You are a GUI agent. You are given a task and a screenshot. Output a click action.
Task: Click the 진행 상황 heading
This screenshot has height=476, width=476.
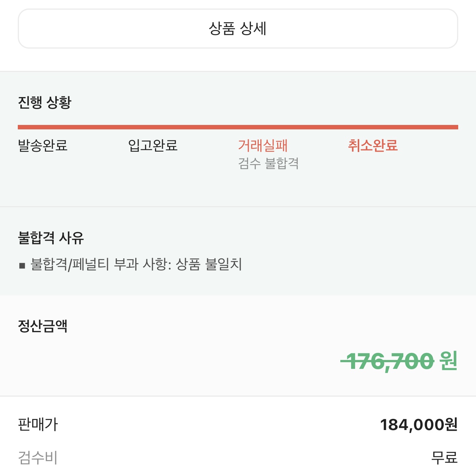coord(44,102)
